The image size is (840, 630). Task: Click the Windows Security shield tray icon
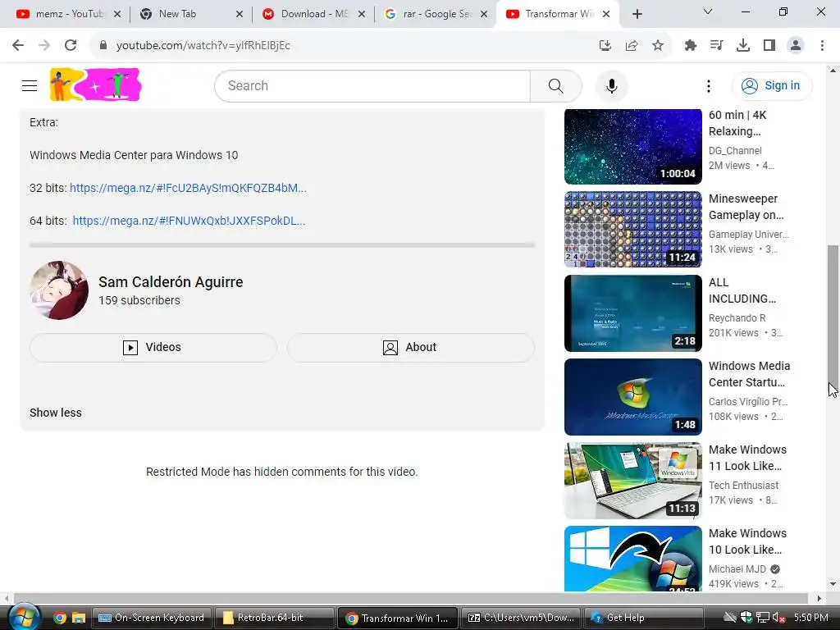pos(746,618)
